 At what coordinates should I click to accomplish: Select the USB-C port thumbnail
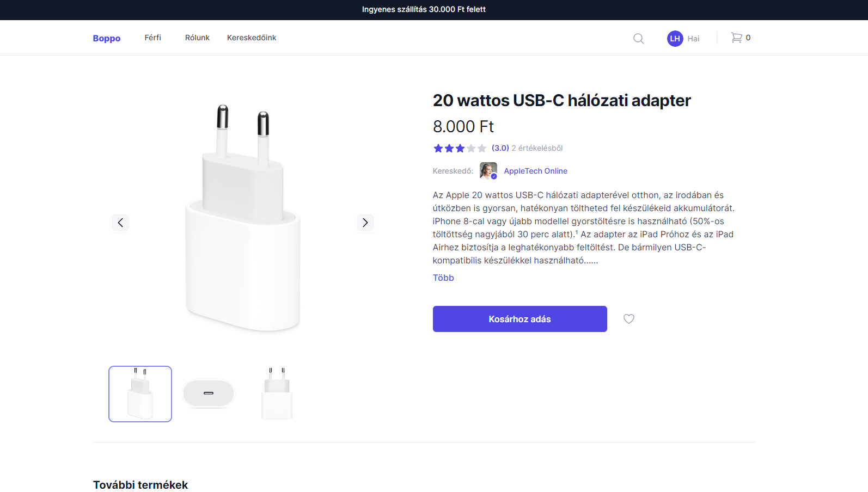(209, 394)
